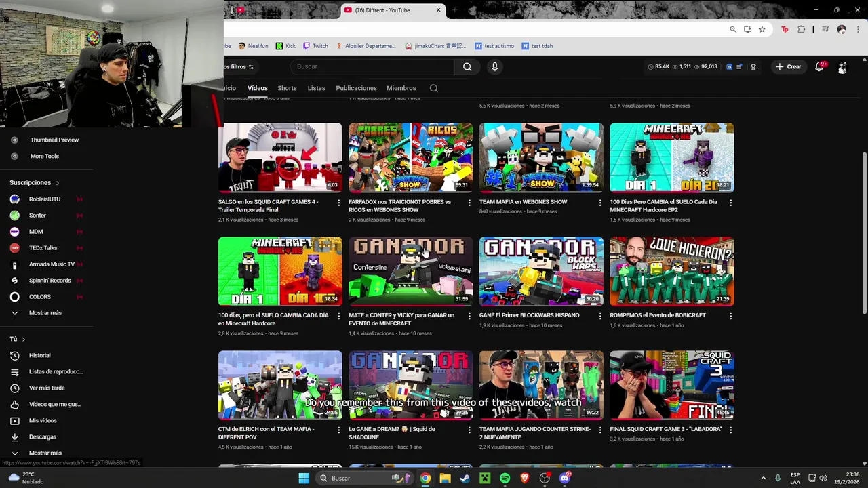This screenshot has width=868, height=488.
Task: Click the Crear button
Action: click(x=789, y=66)
